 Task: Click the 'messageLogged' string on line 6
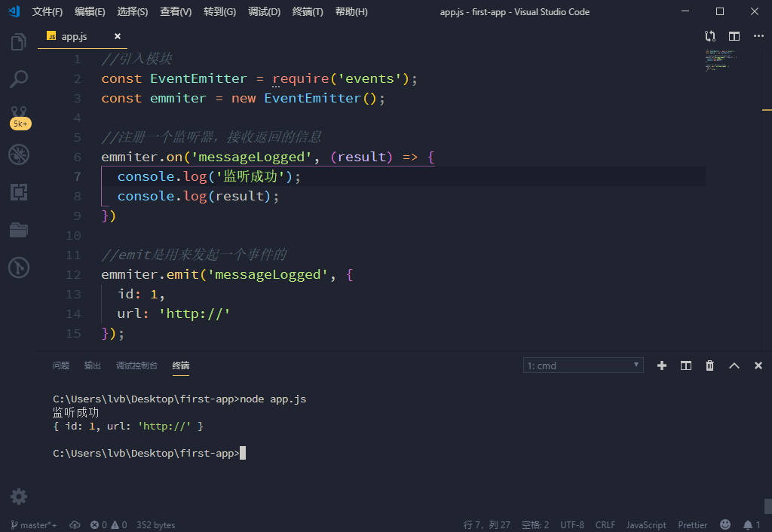point(252,157)
